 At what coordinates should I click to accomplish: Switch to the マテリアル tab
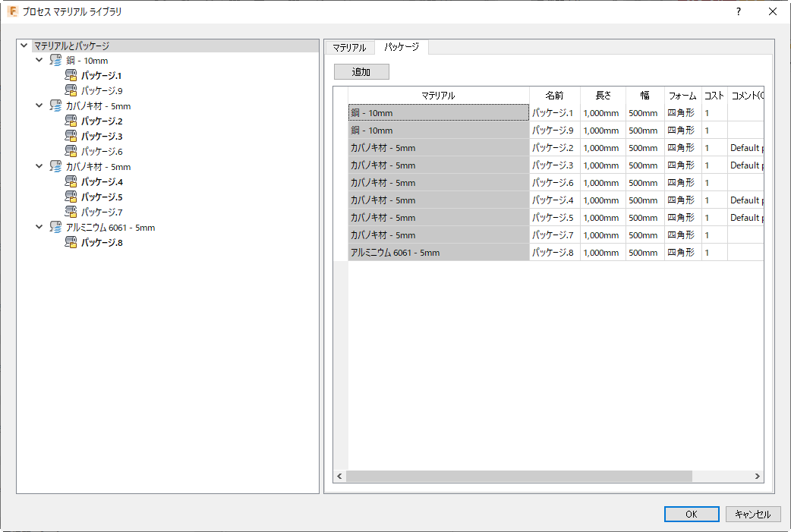click(350, 47)
